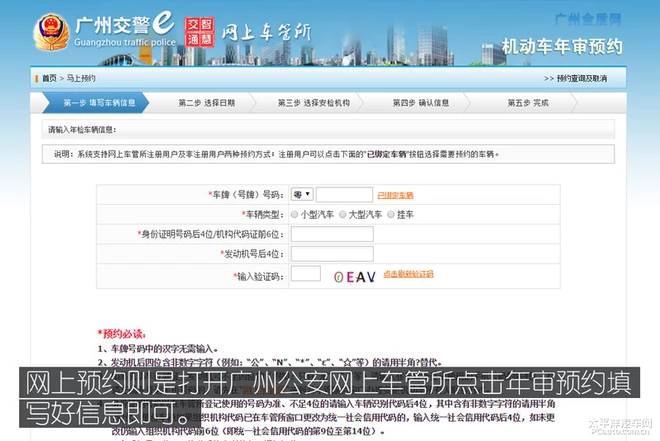Select the 小型汽车 radio button
The width and height of the screenshot is (660, 441).
(x=293, y=214)
